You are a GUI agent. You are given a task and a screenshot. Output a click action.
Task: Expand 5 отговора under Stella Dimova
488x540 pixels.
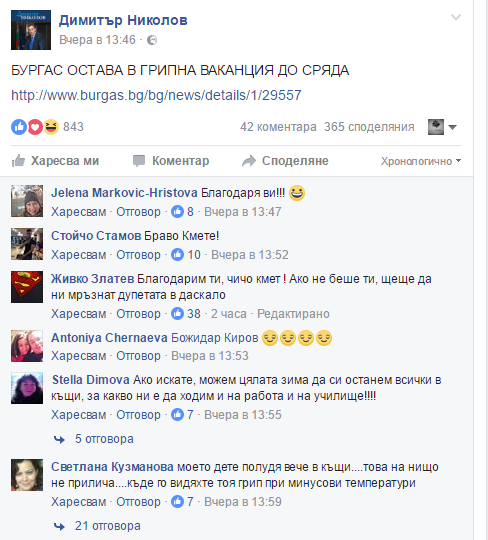[94, 439]
